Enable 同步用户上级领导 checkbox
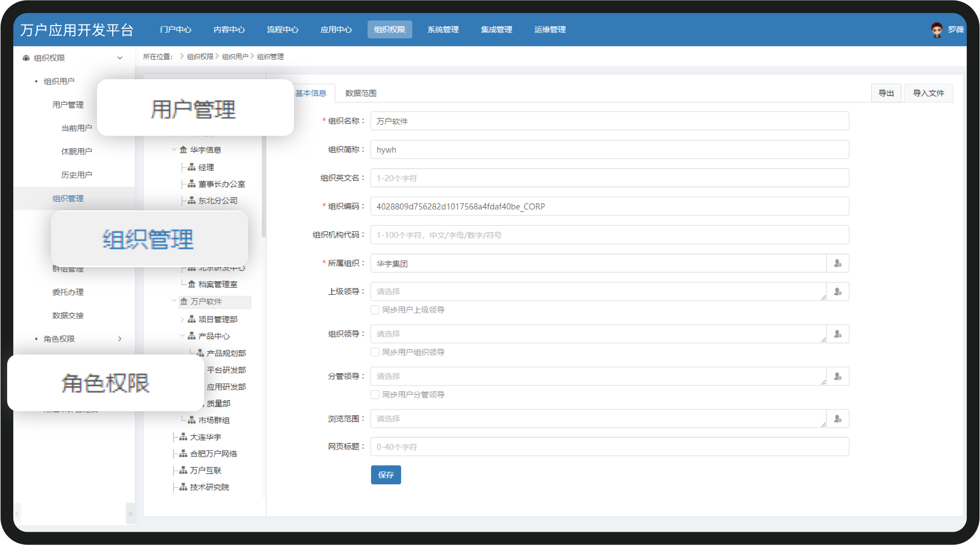The image size is (980, 545). pyautogui.click(x=375, y=310)
